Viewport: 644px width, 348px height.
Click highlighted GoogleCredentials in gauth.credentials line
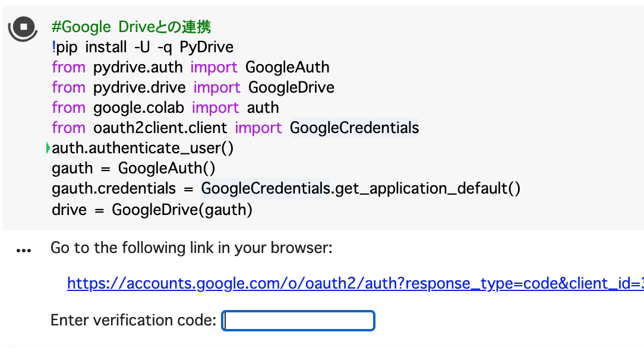(266, 189)
